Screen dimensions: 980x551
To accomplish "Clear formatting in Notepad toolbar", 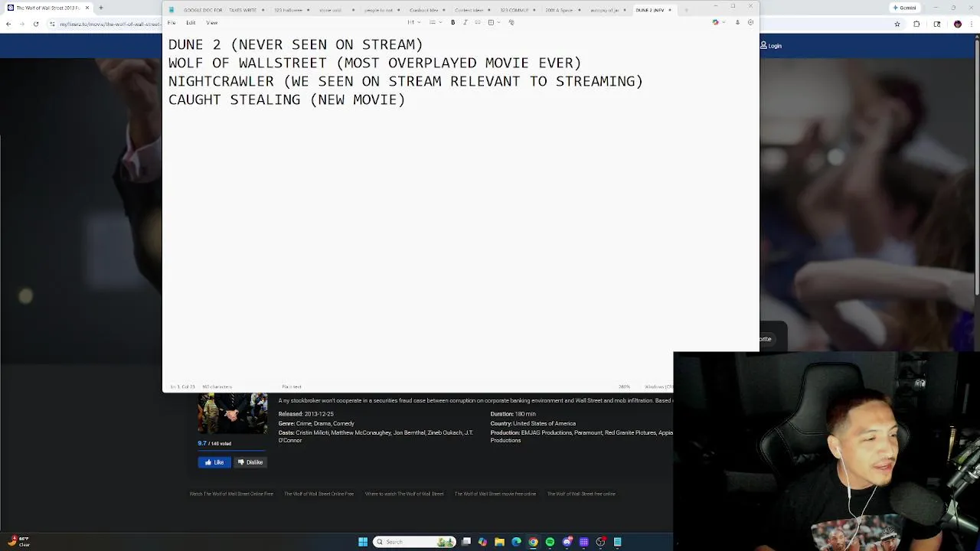I will (511, 22).
